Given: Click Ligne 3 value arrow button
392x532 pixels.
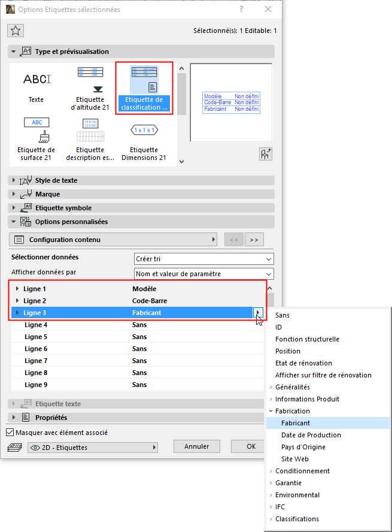Looking at the screenshot, I should coord(258,313).
